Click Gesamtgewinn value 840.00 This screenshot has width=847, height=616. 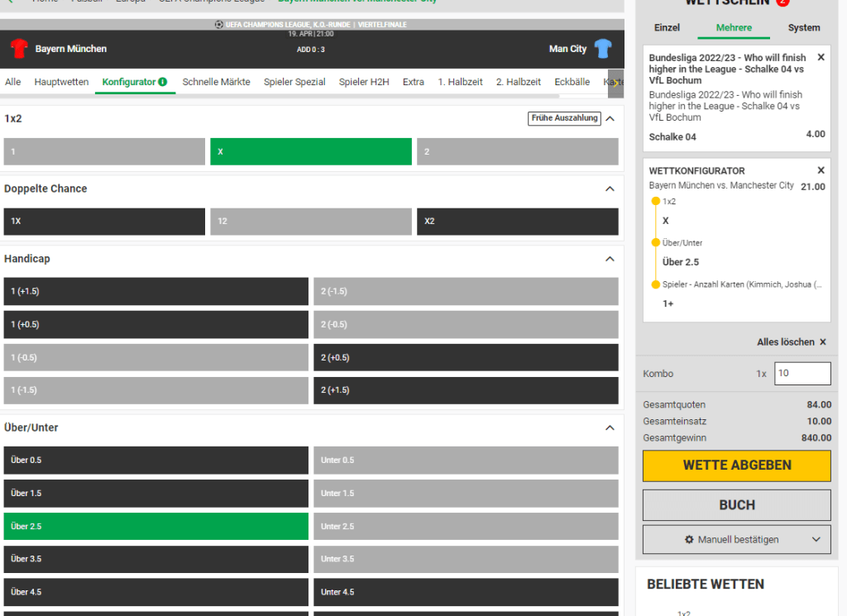(x=816, y=438)
